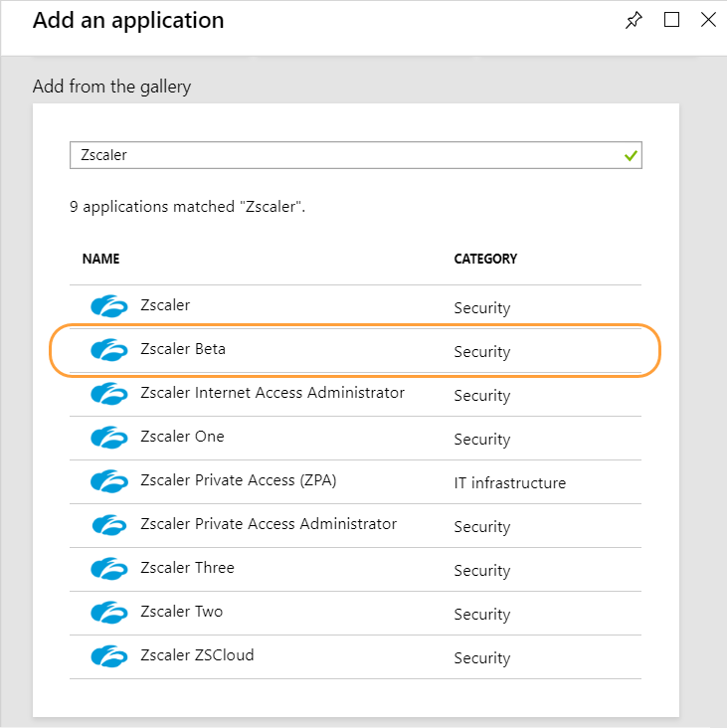The image size is (727, 728).
Task: Click IT infrastructure category cell
Action: click(510, 483)
